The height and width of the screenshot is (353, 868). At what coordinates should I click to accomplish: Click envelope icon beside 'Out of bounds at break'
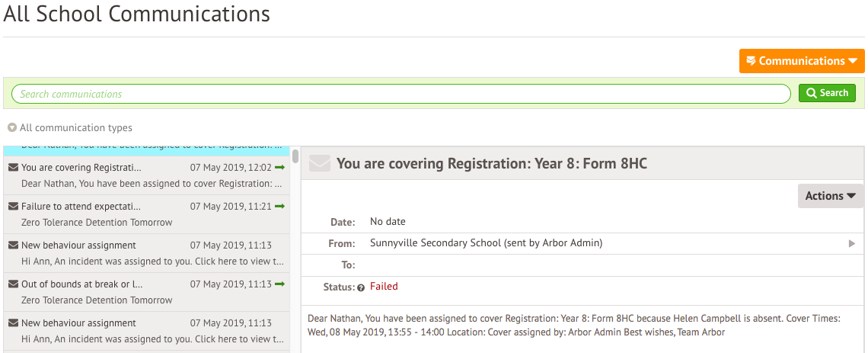tap(13, 284)
